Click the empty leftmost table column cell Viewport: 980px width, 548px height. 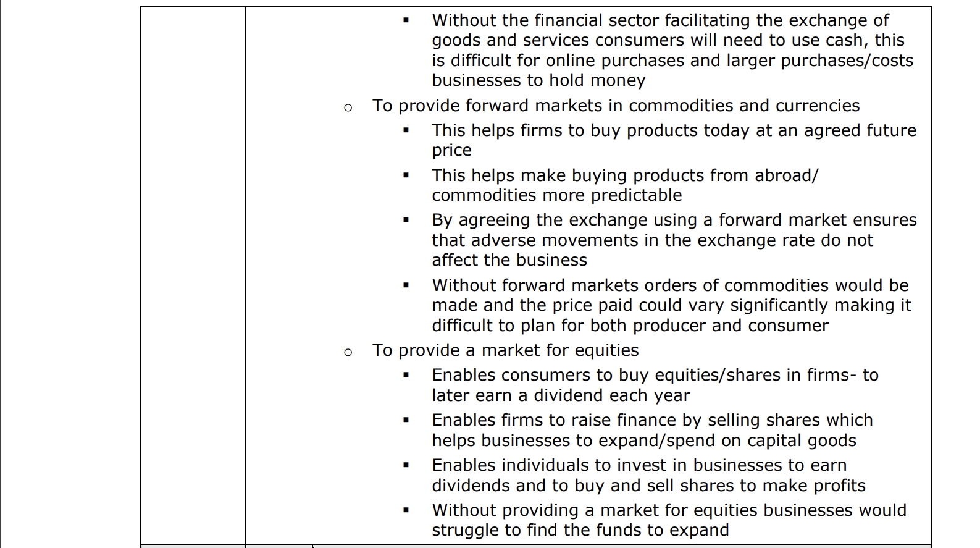pos(193,272)
